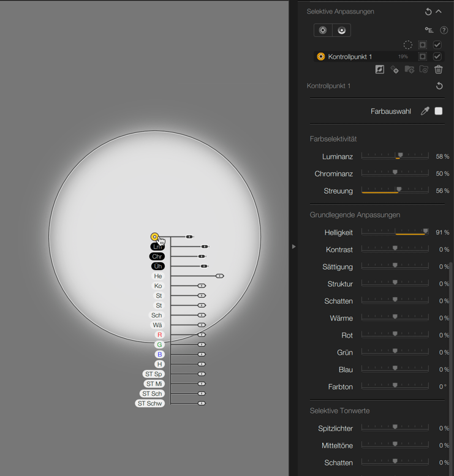454x476 pixels.
Task: Toggle the checkbox enabling all adjustments
Action: pos(437,45)
